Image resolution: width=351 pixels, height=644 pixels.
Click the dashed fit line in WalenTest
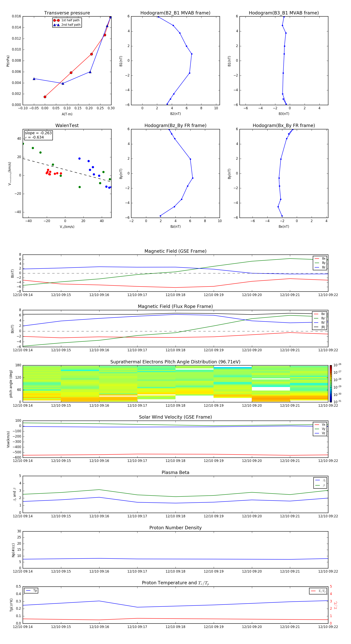click(67, 170)
